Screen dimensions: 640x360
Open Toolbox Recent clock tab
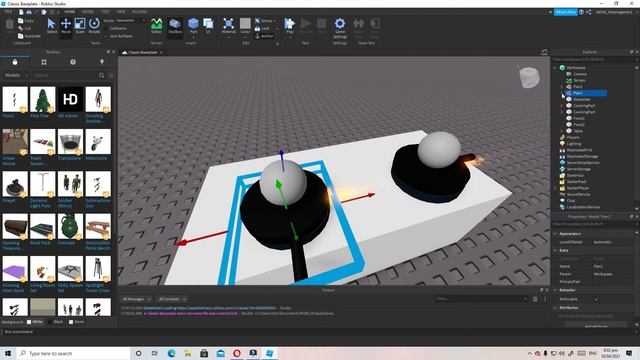click(73, 62)
